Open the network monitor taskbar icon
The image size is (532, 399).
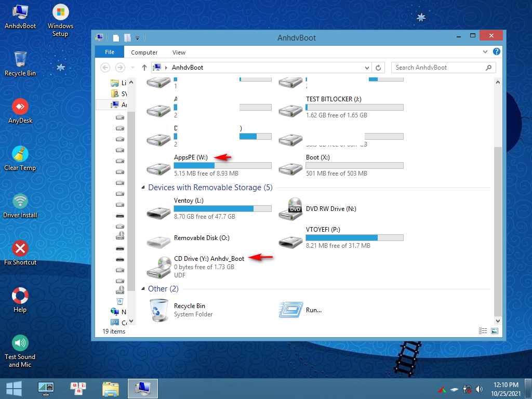tap(46, 389)
